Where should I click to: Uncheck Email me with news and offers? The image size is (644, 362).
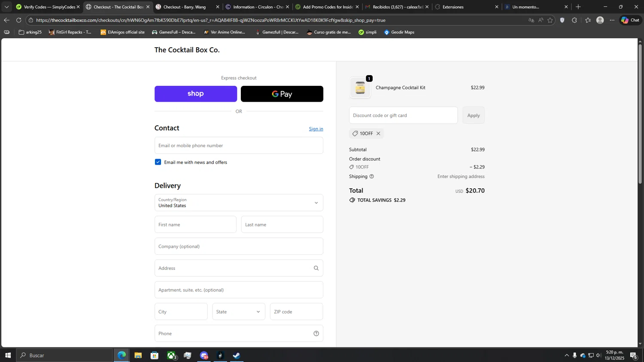[x=158, y=162]
